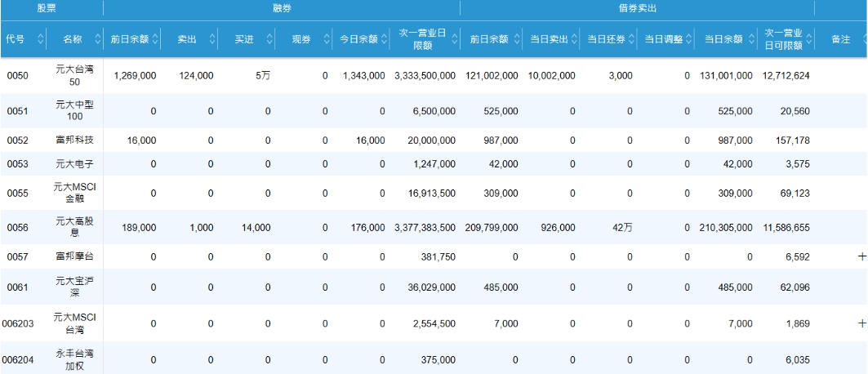The height and width of the screenshot is (374, 868).
Task: Click sort arrows of 借券卖出 前日余额 column
Action: point(517,39)
